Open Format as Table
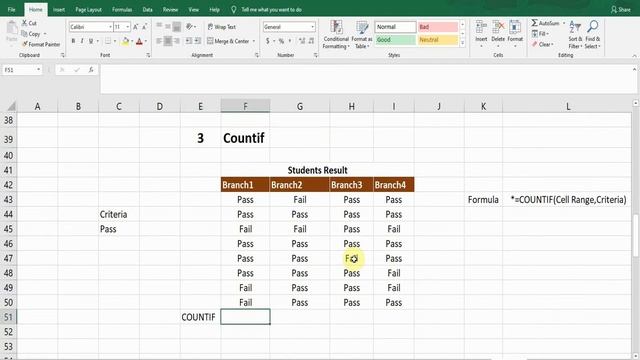 coord(362,34)
